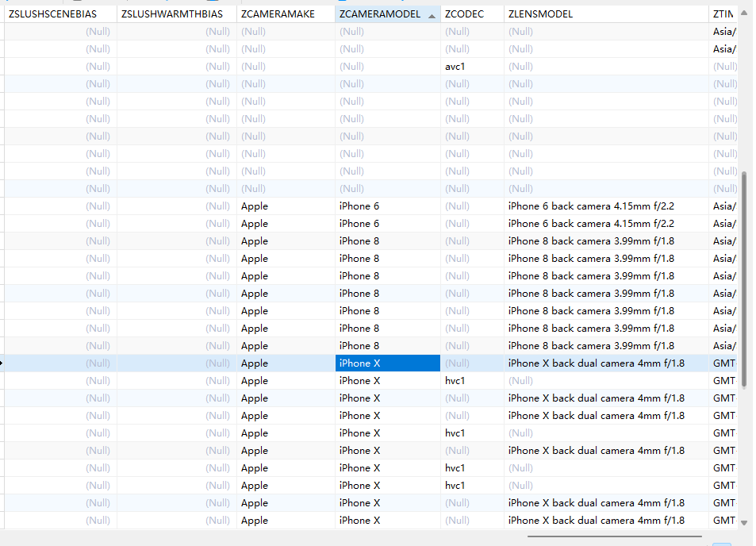Click iPhone 8 cell directly above selected iPhone X
This screenshot has width=756, height=546.
tap(388, 346)
